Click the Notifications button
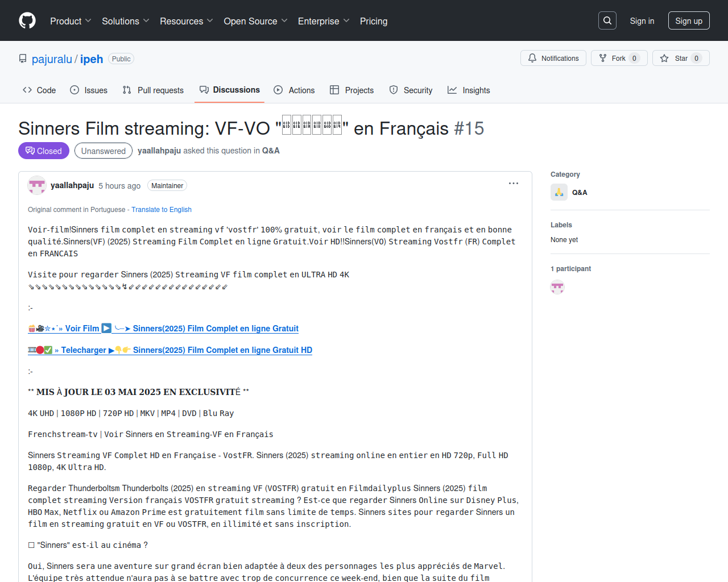This screenshot has width=728, height=582. 553,58
